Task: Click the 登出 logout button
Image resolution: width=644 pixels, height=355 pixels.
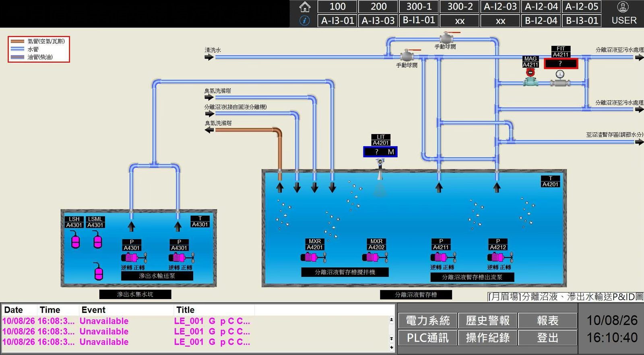Action: click(547, 338)
